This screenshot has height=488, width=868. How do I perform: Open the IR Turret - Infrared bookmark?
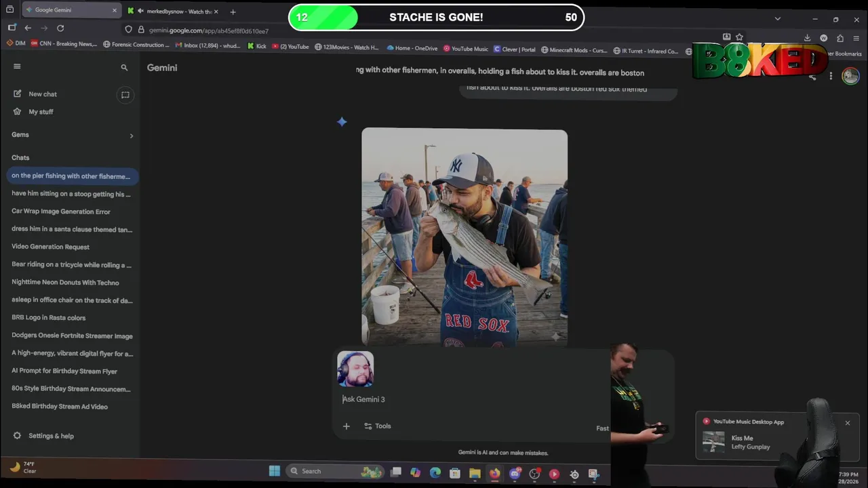click(646, 51)
